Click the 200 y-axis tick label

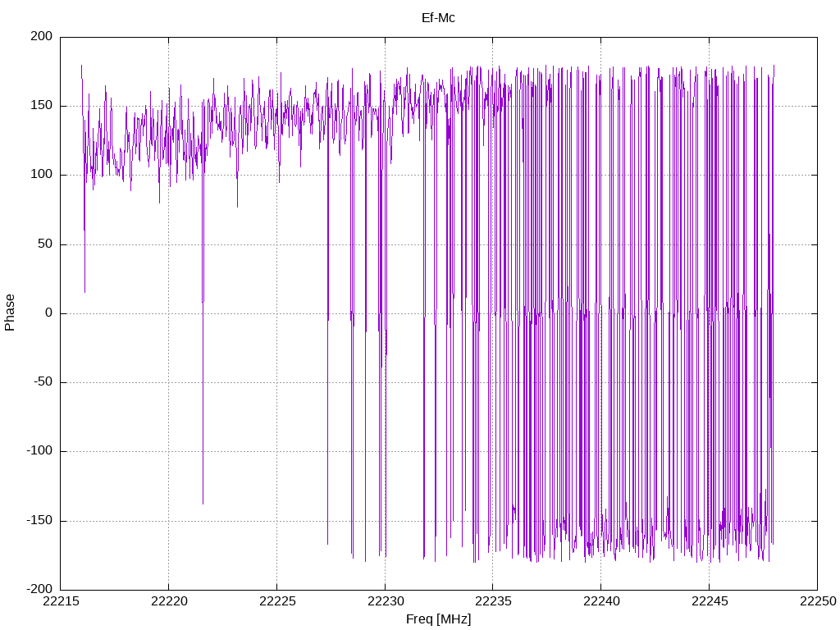[42, 36]
